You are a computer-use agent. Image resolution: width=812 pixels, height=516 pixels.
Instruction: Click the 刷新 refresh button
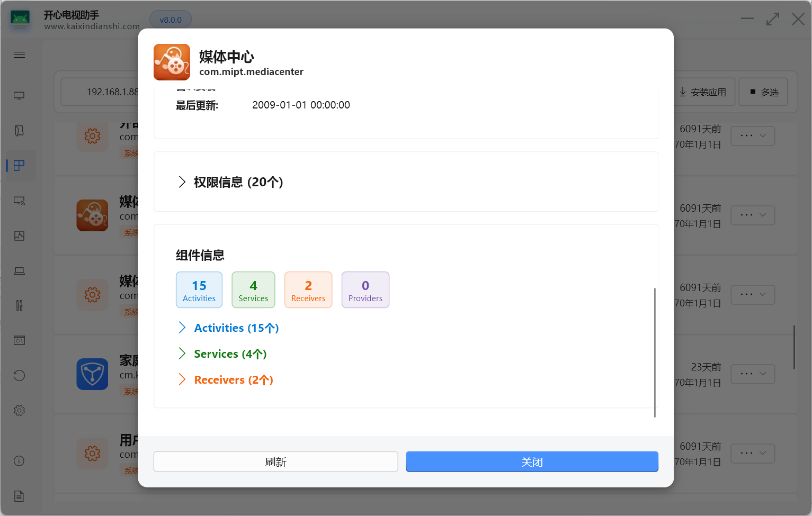(275, 461)
